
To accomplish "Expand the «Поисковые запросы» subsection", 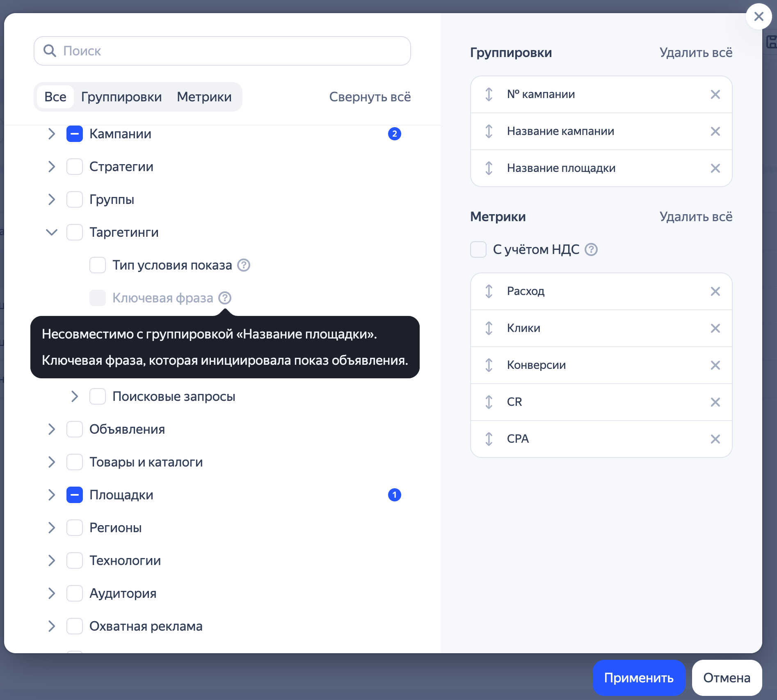I will click(75, 396).
